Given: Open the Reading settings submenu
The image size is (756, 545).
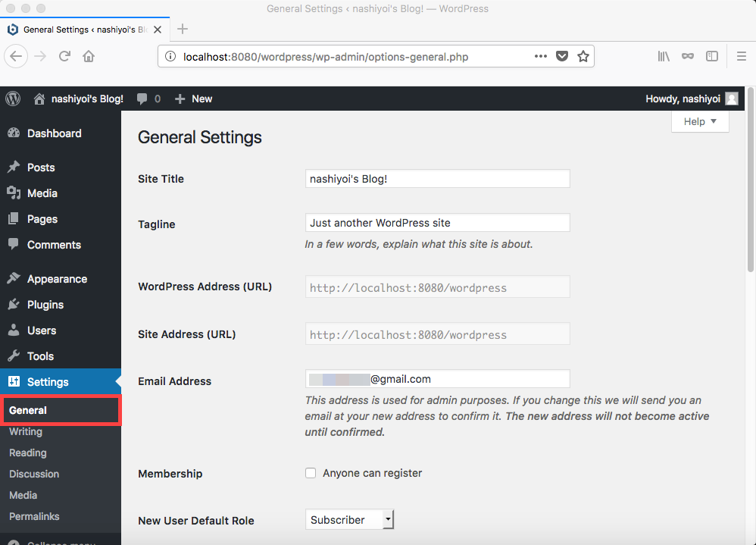Looking at the screenshot, I should tap(28, 453).
